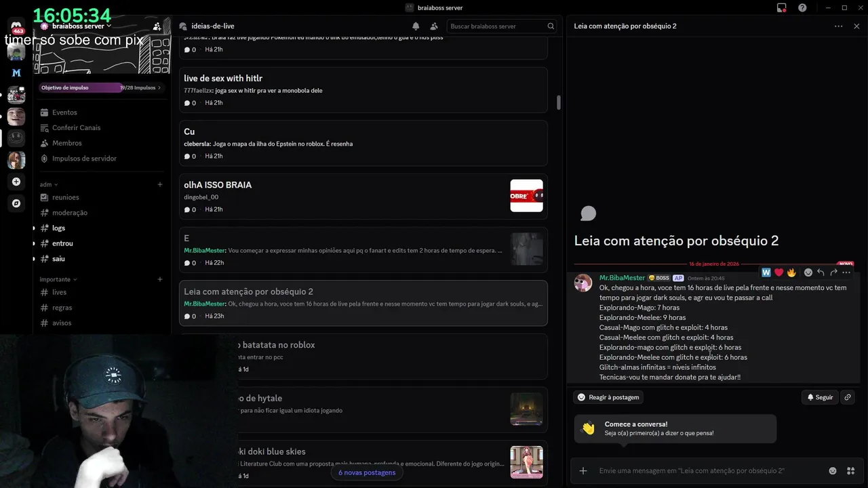Select the regras channel
Viewport: 868px width, 488px height.
(62, 308)
